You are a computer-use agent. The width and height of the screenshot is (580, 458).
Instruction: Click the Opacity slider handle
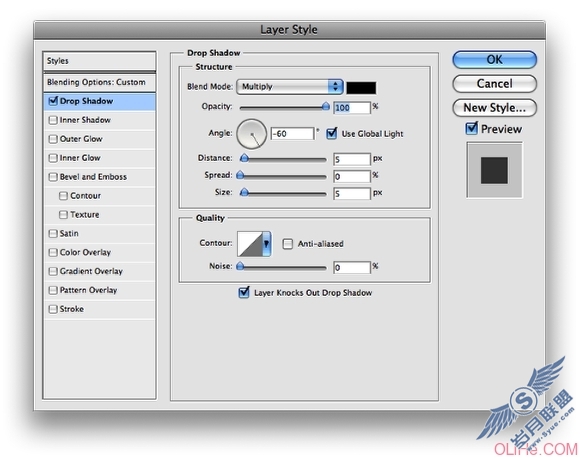326,107
